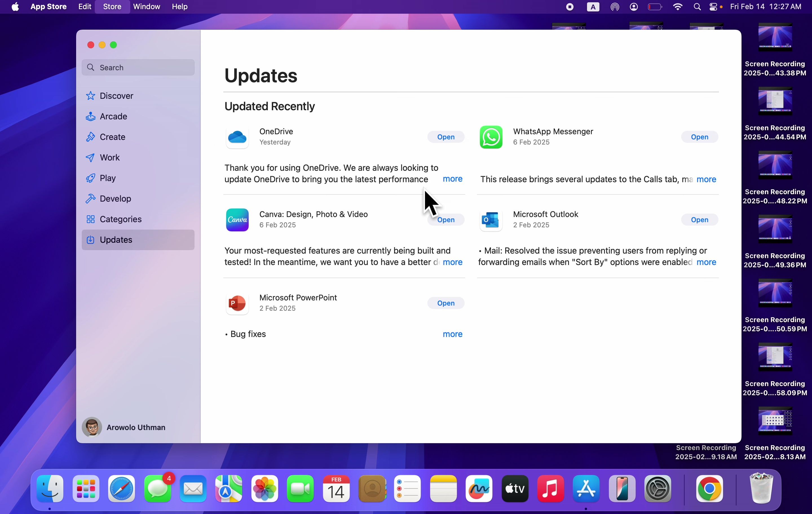Open Mail from the Dock
This screenshot has width=812, height=514.
193,489
